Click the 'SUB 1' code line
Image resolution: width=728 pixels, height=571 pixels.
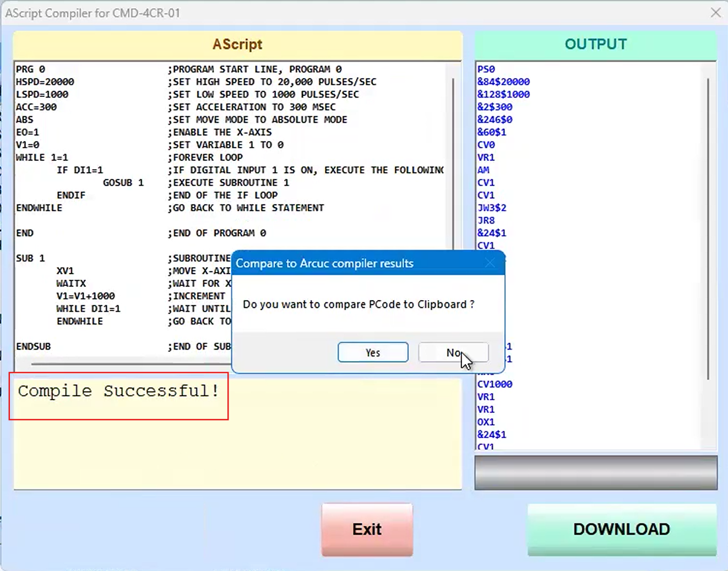click(x=30, y=259)
